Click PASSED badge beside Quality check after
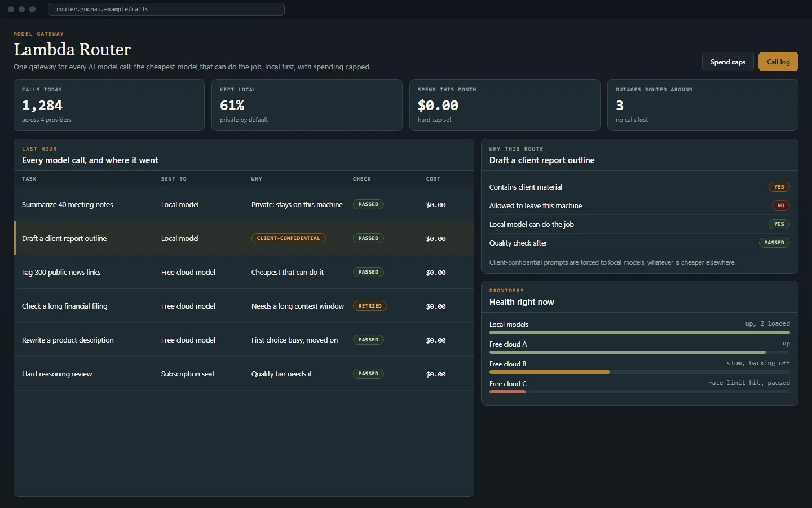812x508 pixels. click(774, 243)
